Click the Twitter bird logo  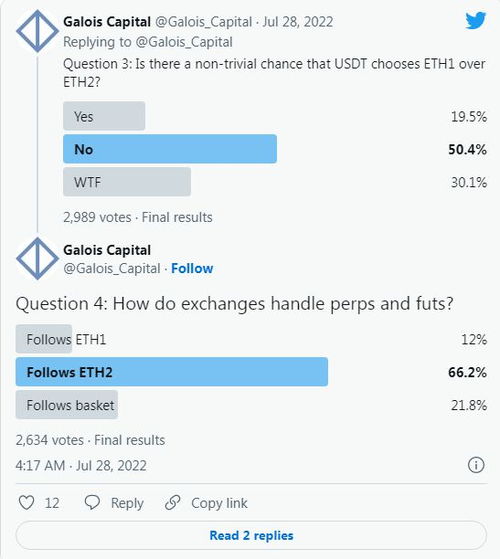point(475,21)
